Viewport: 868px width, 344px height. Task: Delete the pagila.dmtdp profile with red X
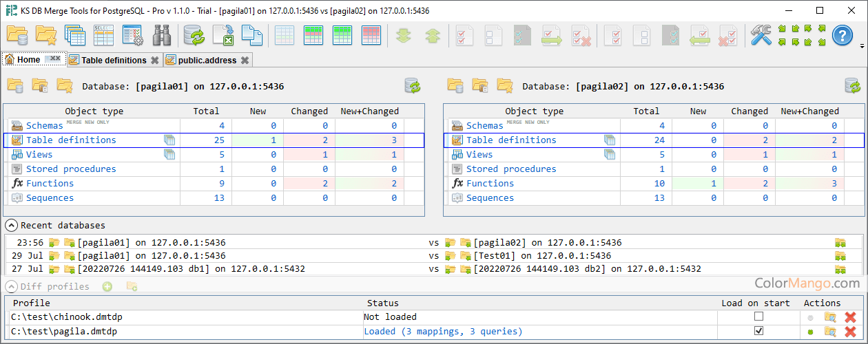pos(850,332)
